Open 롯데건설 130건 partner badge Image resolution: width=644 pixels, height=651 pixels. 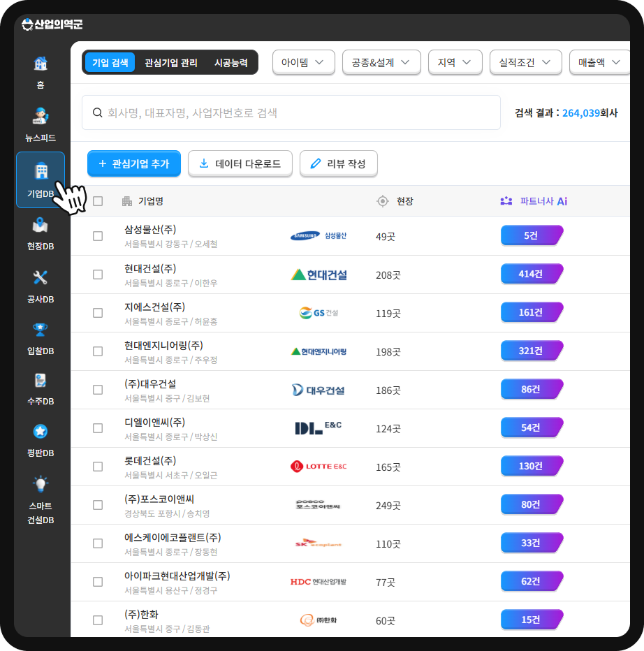coord(532,466)
